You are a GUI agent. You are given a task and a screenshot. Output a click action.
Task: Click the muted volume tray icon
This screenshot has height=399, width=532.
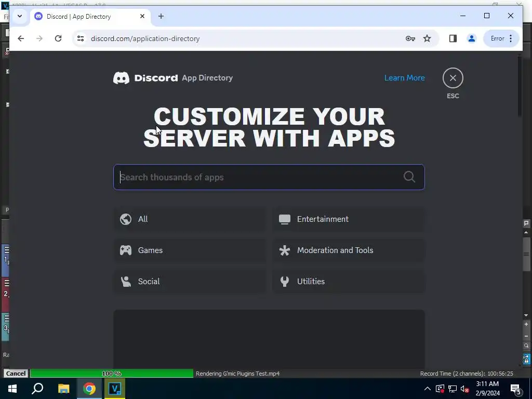click(x=464, y=389)
